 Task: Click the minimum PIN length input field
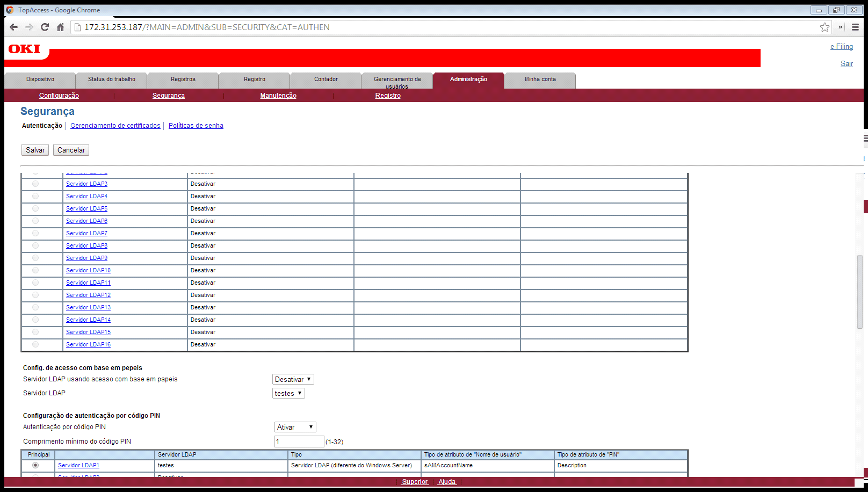pyautogui.click(x=299, y=442)
